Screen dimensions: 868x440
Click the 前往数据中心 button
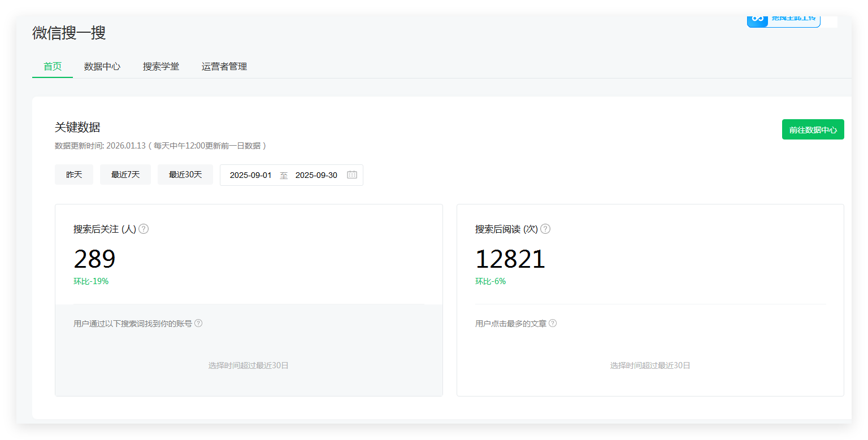(813, 129)
